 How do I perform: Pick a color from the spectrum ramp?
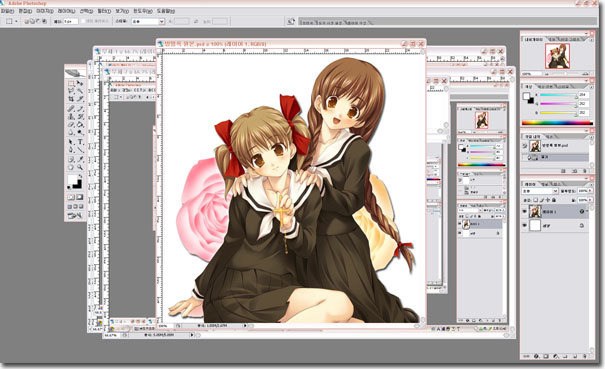coord(558,123)
